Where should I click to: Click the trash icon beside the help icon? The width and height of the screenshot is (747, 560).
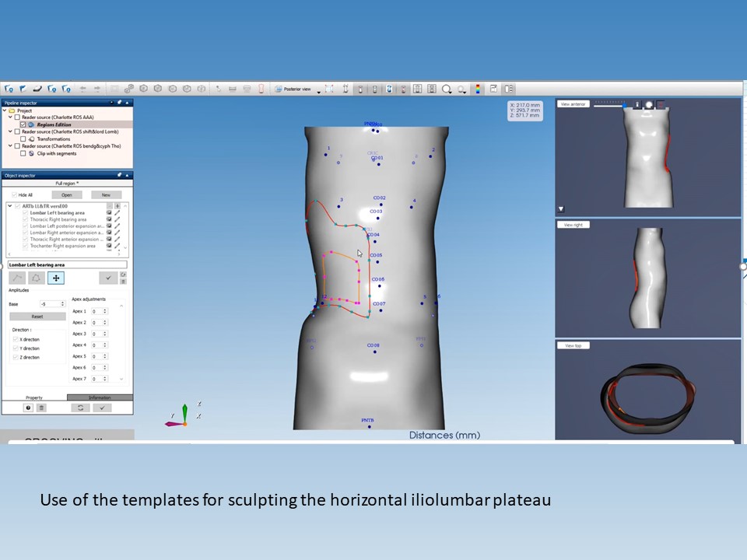point(41,408)
